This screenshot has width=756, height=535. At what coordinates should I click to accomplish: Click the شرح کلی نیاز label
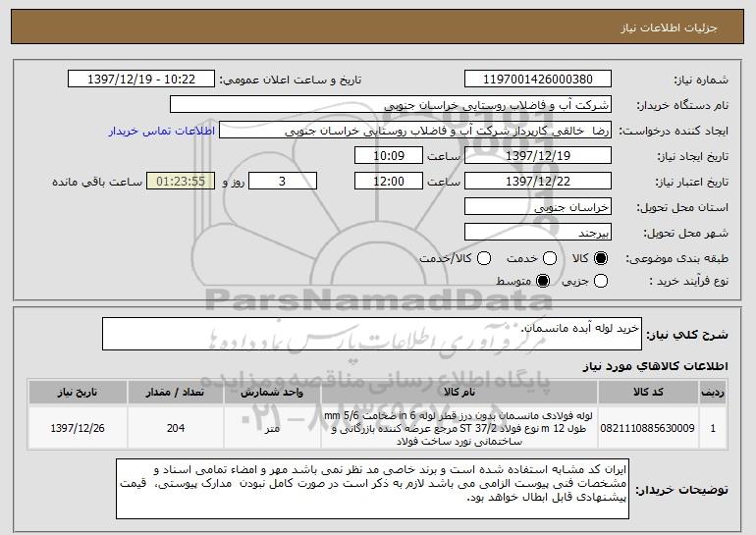coord(687,335)
